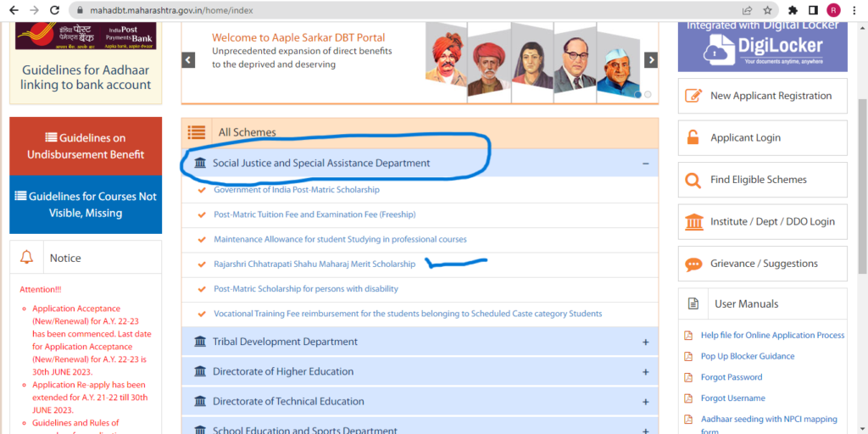
Task: Click the share icon in the address bar
Action: [x=748, y=10]
